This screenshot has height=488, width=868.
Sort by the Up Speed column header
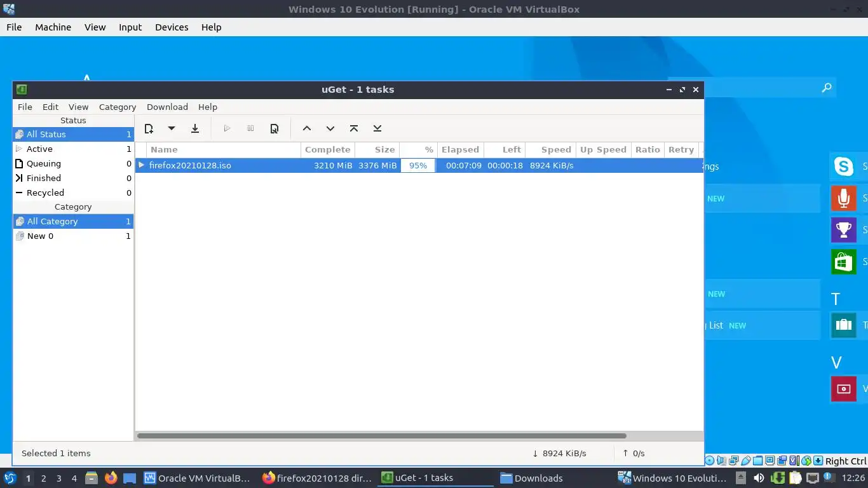[603, 149]
